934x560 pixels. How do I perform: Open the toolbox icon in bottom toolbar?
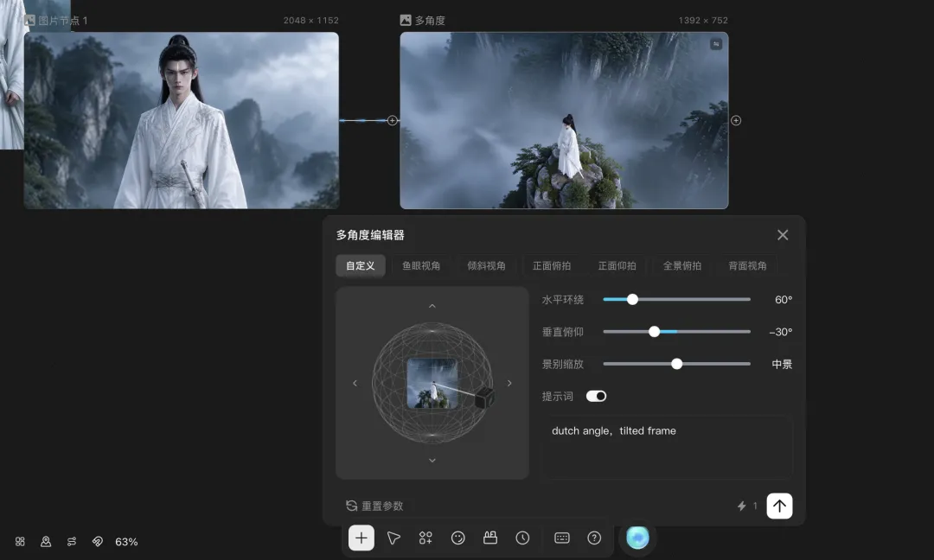[490, 538]
